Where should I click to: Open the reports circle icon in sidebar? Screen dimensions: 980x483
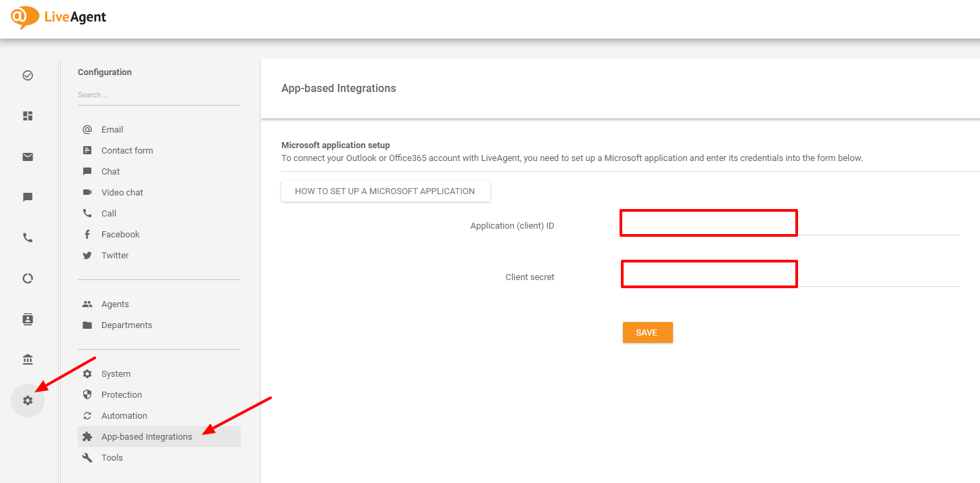tap(28, 279)
